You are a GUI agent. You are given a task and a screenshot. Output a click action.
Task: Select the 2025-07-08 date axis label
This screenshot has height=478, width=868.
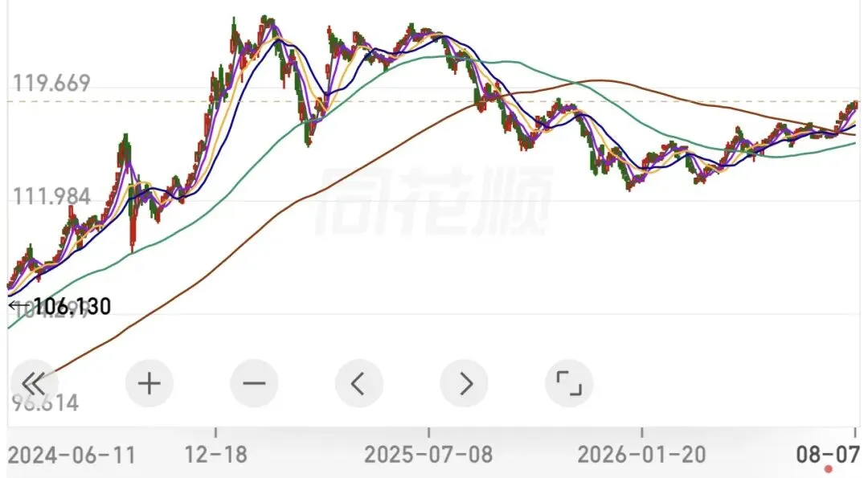[x=428, y=455]
